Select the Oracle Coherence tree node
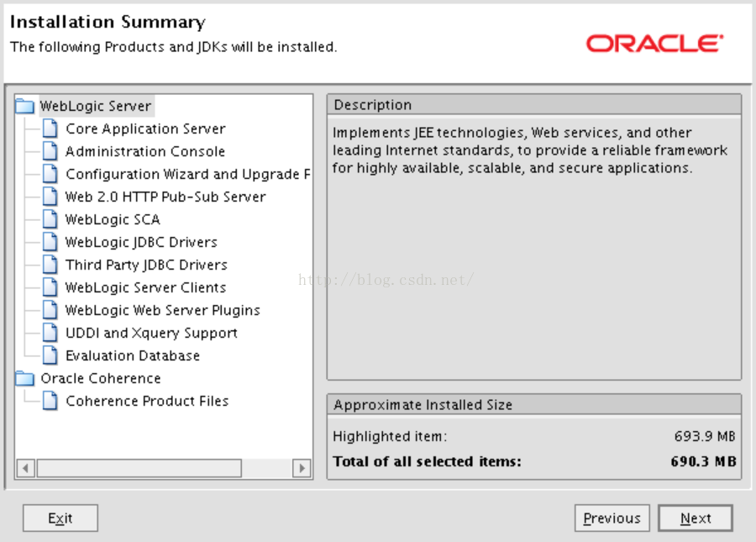 click(x=100, y=378)
